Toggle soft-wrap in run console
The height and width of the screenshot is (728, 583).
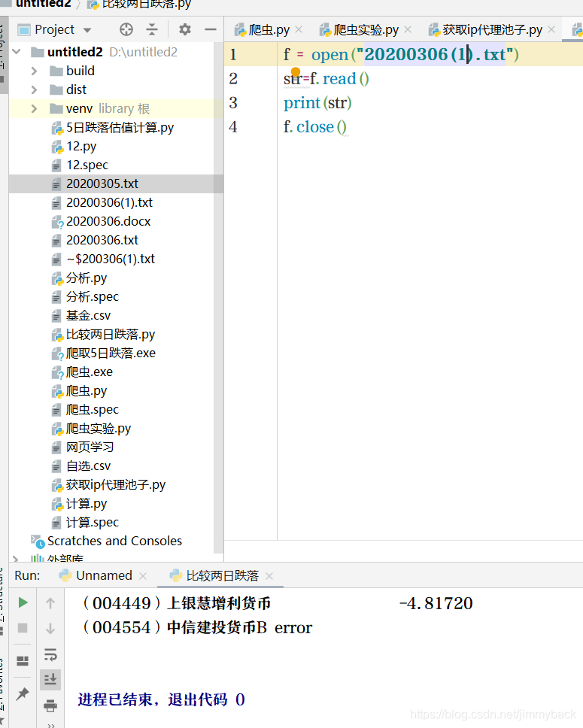tap(50, 654)
